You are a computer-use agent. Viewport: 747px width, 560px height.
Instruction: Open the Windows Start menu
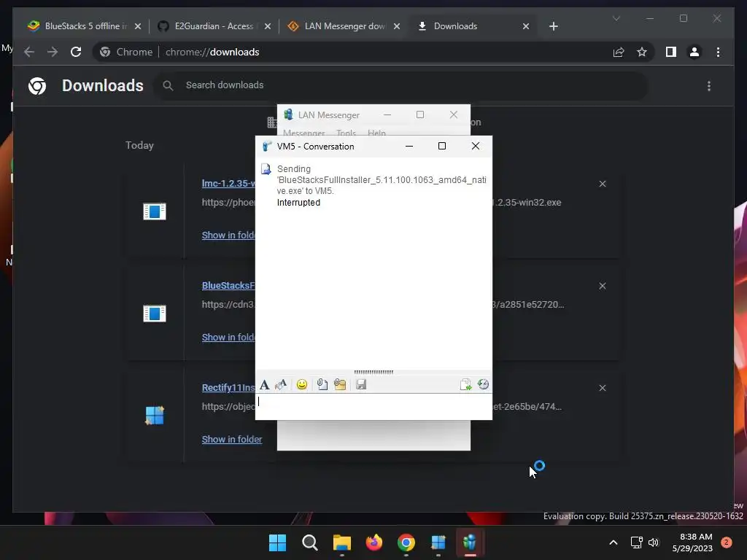click(x=277, y=542)
